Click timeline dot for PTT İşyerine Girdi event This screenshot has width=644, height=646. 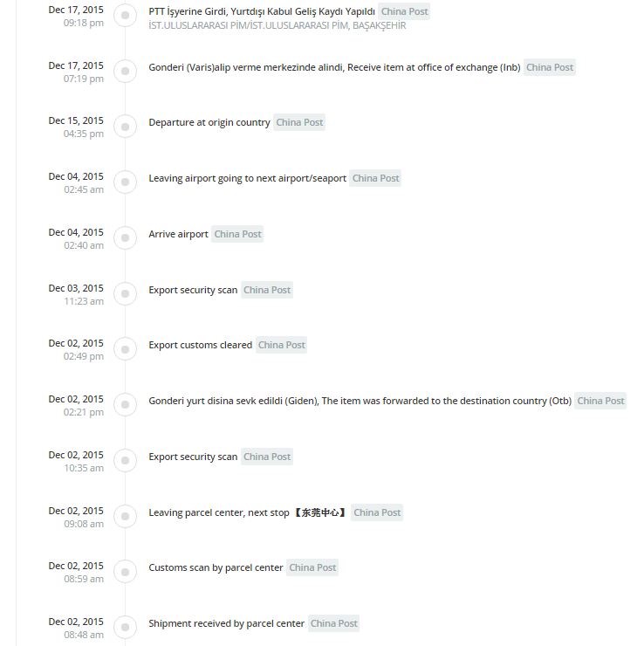click(125, 16)
